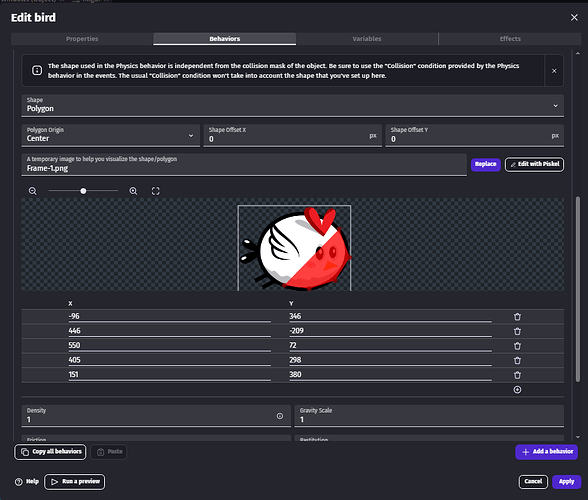Add a new polygon vertex with plus icon
The image size is (588, 500).
(x=517, y=390)
